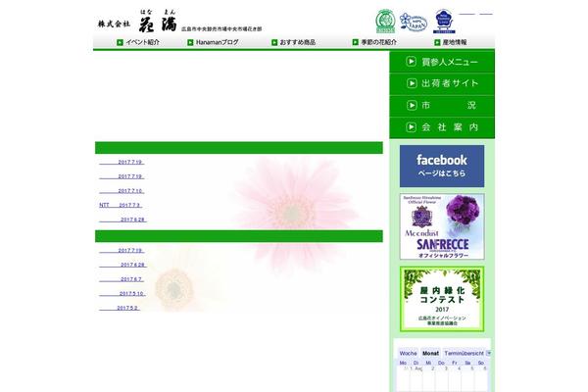Select calendar day cell 5
Image resolution: width=588 pixels, height=392 pixels.
click(467, 378)
